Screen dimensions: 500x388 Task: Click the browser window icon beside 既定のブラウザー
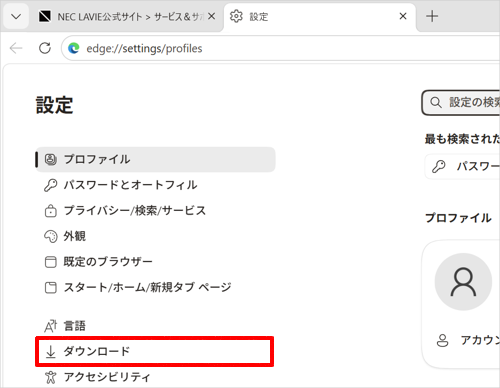coord(50,262)
